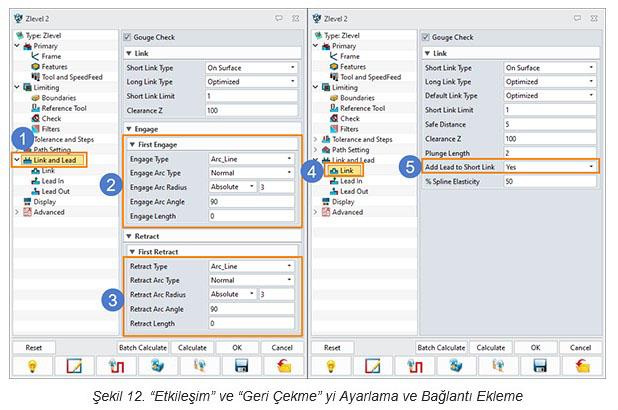618x410 pixels.
Task: Click the floppy disk save icon in the right dialog
Action: click(537, 366)
